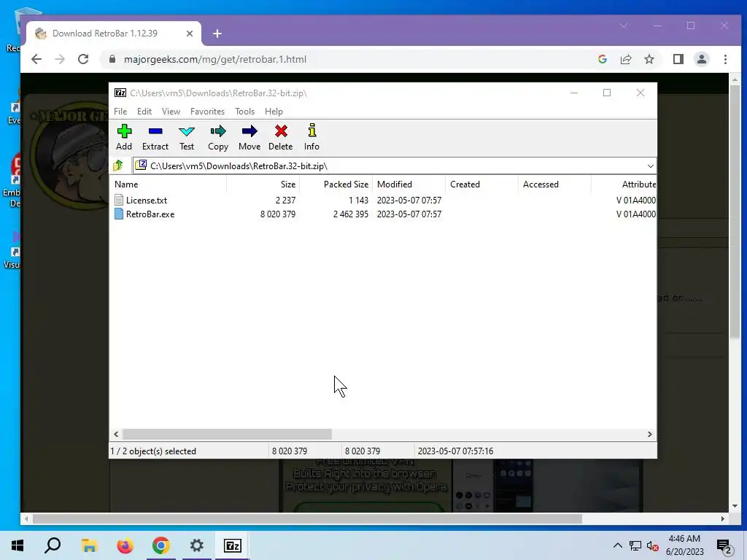Run the Test archive tool
This screenshot has height=560, width=747.
[187, 131]
